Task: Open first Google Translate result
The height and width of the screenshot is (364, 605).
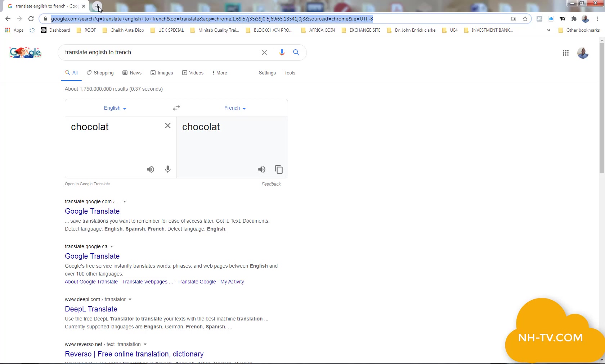Action: coord(92,211)
